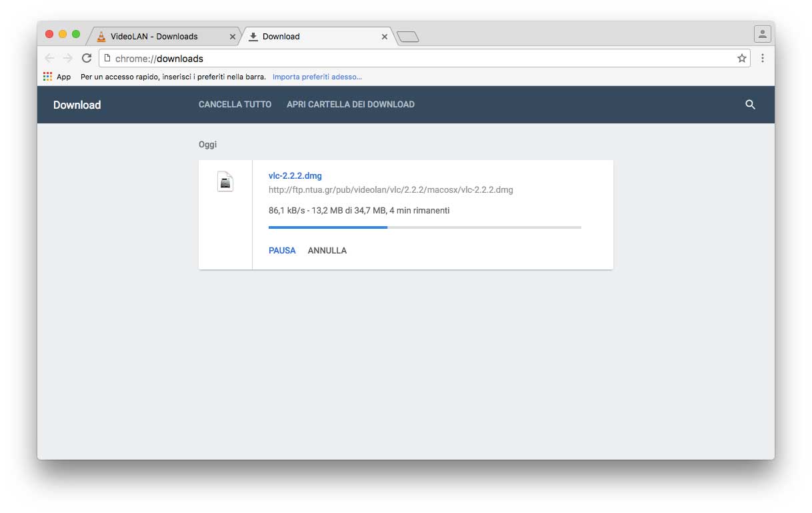Image resolution: width=812 pixels, height=513 pixels.
Task: Open the user profile icon
Action: [763, 34]
